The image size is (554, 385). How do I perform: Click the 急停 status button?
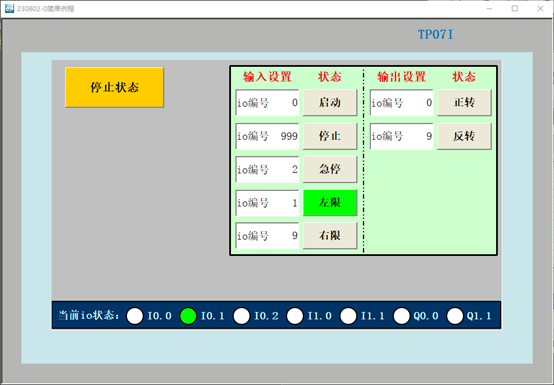[x=330, y=170]
